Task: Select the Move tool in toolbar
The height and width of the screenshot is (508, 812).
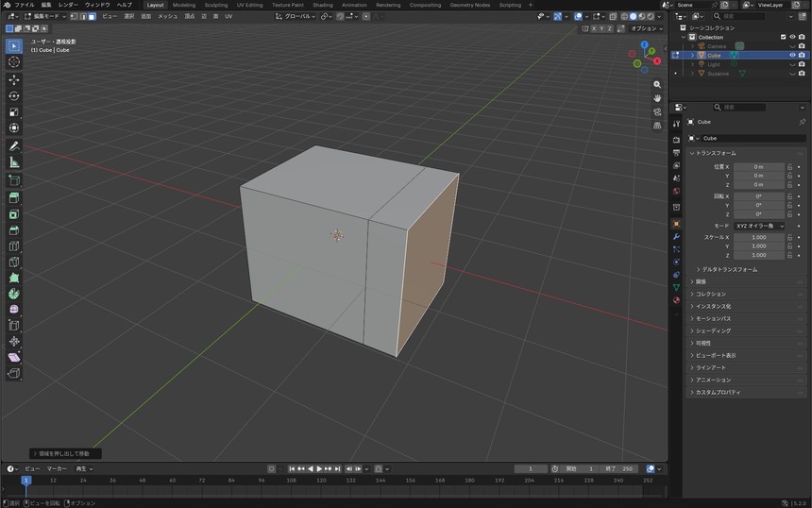Action: (14, 79)
